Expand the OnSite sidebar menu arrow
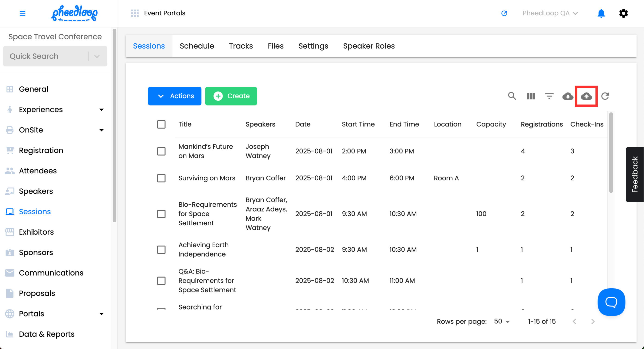The width and height of the screenshot is (644, 349). (102, 130)
